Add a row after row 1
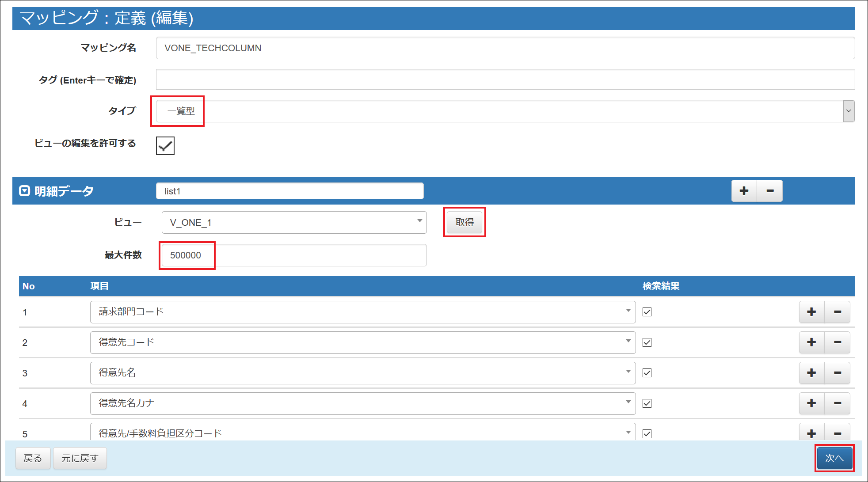The image size is (868, 482). (x=811, y=312)
